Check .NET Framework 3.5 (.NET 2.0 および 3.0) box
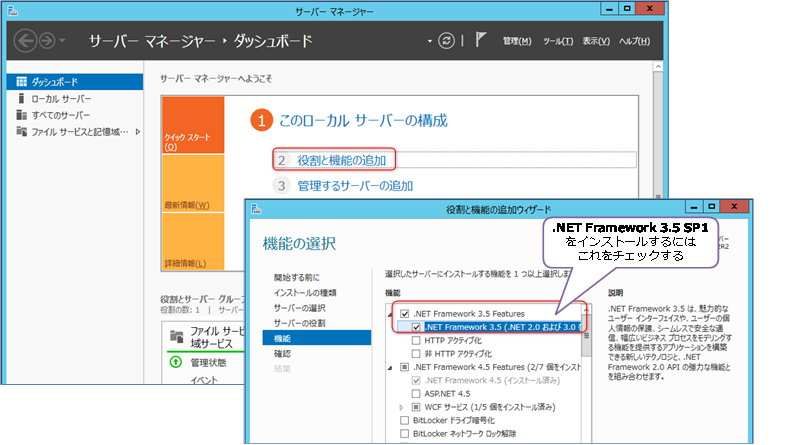Viewport: 800px width, 445px height. point(416,327)
